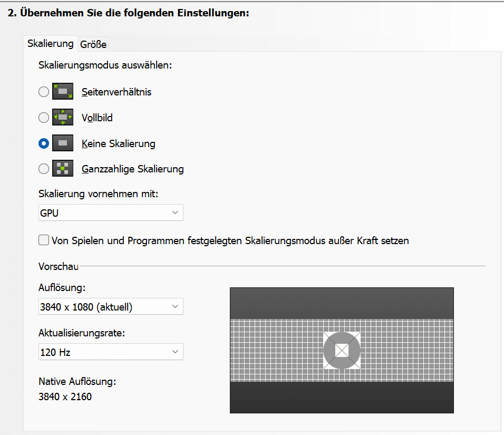Viewport: 504px width, 435px height.
Task: Open the GPU scaling device dropdown
Action: tap(111, 212)
